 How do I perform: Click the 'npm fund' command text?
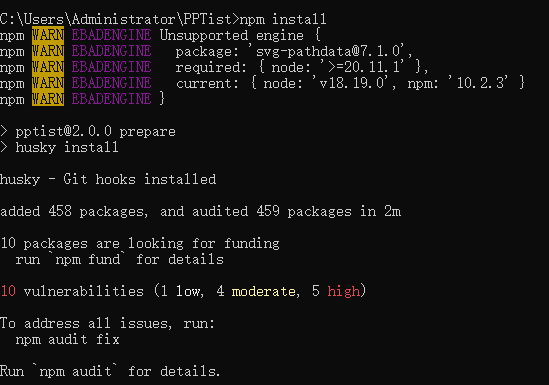(x=88, y=260)
